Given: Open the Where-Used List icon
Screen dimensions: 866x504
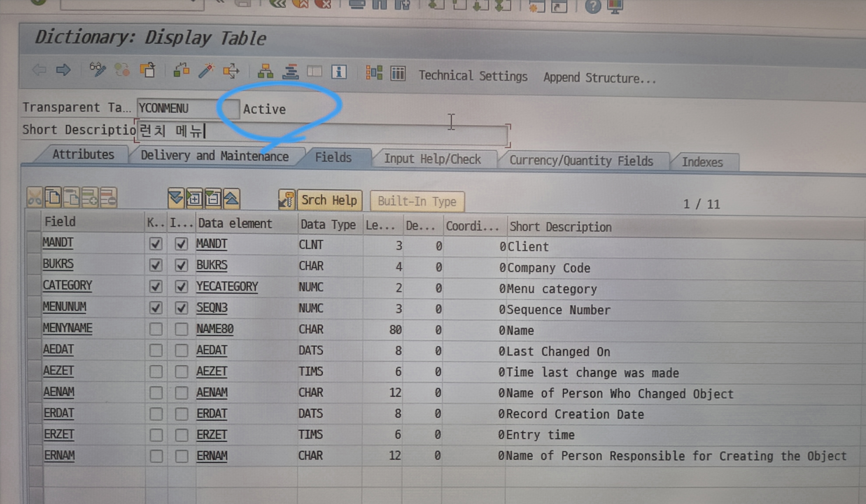Looking at the screenshot, I should point(231,71).
